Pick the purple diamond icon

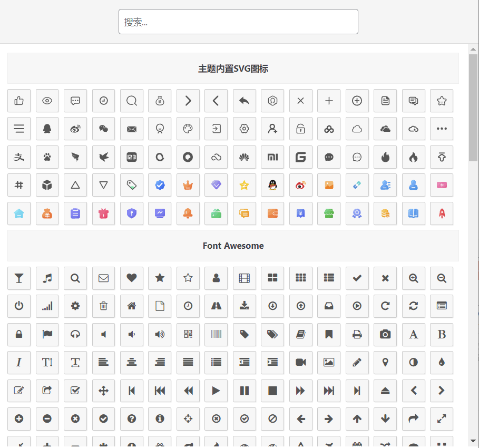[x=216, y=185]
